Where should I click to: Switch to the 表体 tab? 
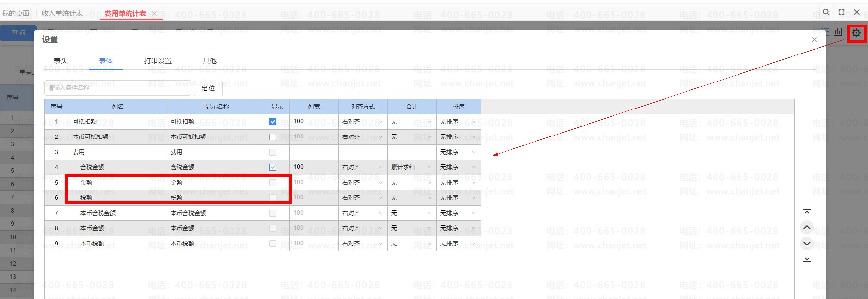pyautogui.click(x=106, y=61)
